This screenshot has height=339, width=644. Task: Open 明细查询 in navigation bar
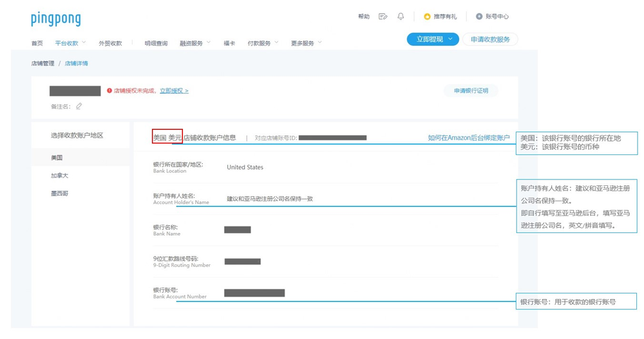(156, 43)
